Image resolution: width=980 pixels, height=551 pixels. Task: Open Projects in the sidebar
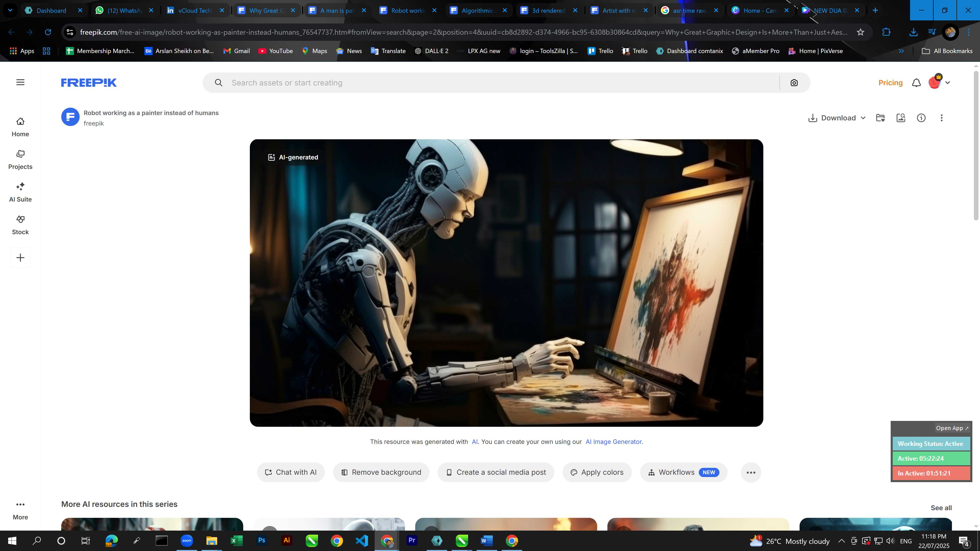(20, 160)
